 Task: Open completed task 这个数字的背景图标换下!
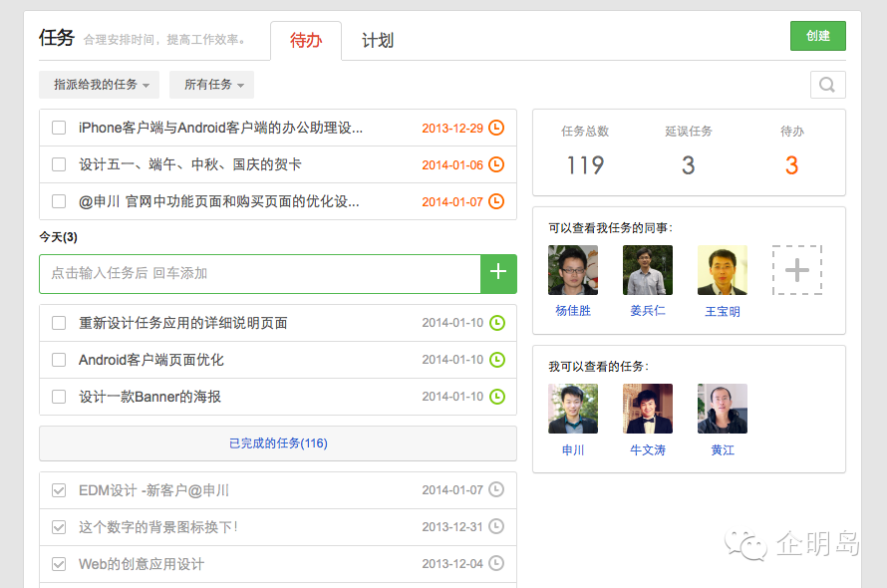point(157,527)
